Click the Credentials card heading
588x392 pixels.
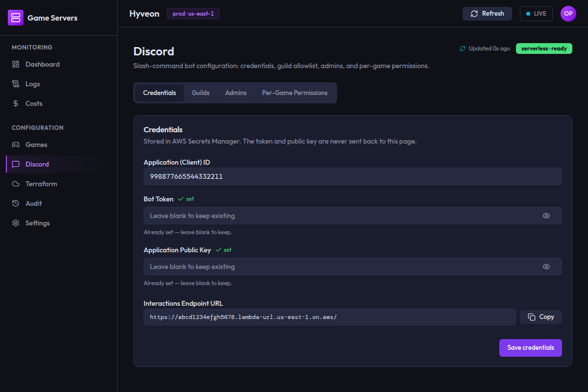163,130
